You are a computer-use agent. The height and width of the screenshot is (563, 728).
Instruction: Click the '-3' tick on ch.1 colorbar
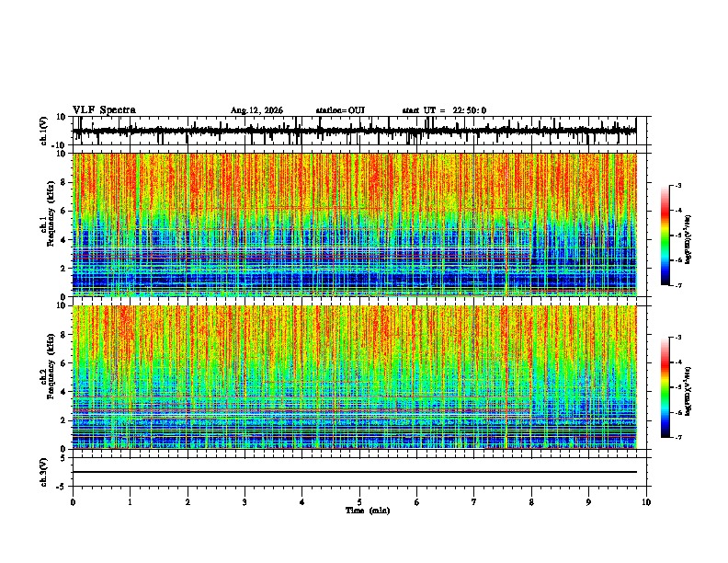[x=678, y=186]
